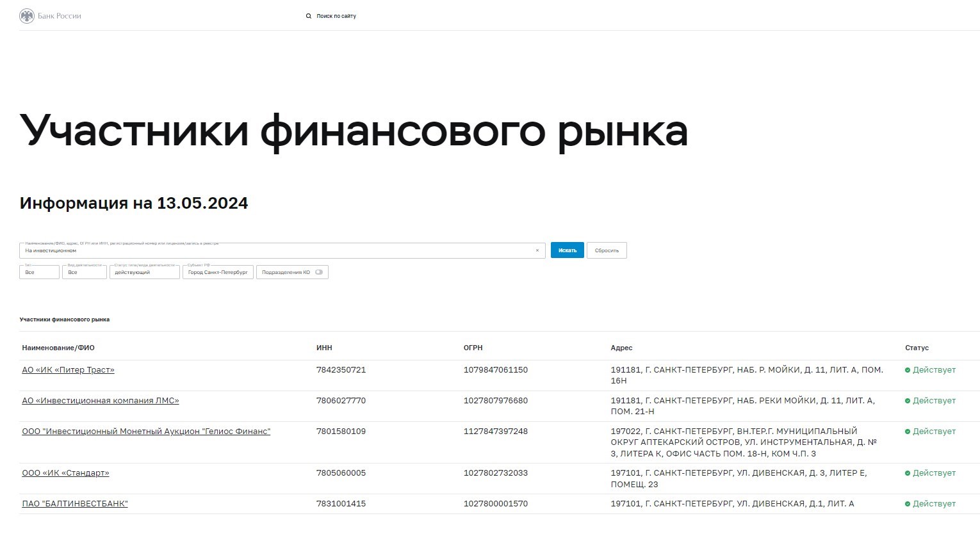This screenshot has width=980, height=541.
Task: Open the Вид деятельности dropdown
Action: [85, 272]
